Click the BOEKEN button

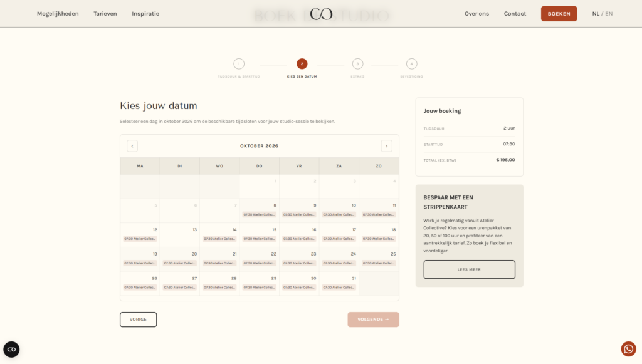pos(559,14)
